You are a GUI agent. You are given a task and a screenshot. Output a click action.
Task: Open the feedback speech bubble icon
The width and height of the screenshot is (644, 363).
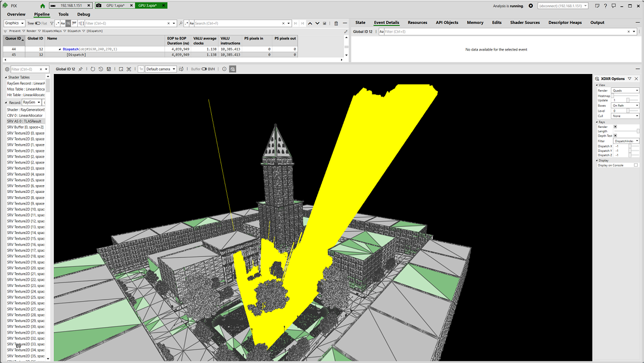613,6
